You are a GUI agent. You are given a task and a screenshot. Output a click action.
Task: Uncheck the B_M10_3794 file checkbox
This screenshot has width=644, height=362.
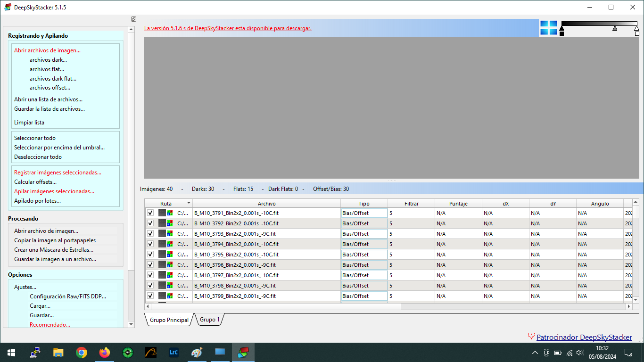click(x=150, y=244)
